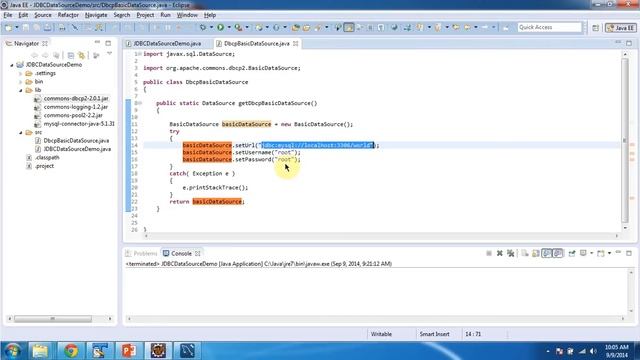The height and width of the screenshot is (360, 640).
Task: Toggle Show Console on Standard Error change
Action: coord(558,253)
